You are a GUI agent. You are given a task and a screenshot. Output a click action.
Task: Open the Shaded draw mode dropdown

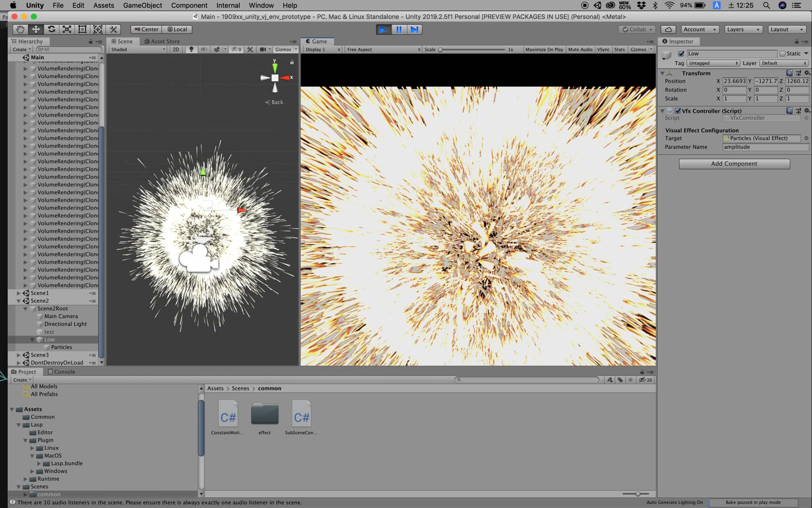pyautogui.click(x=136, y=49)
